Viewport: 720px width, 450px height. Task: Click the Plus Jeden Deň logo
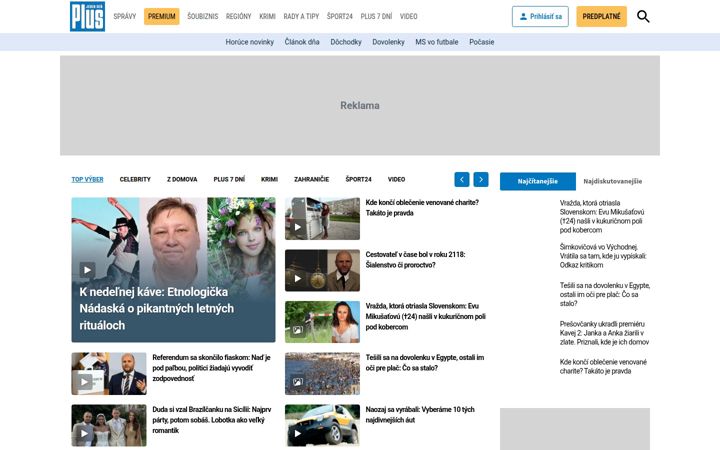(87, 16)
